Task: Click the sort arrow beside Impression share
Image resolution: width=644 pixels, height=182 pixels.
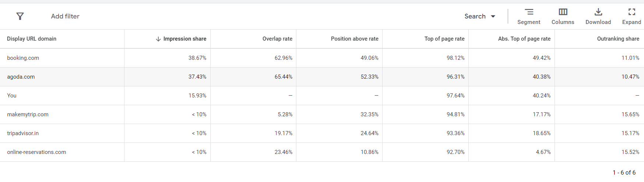Action: click(158, 39)
